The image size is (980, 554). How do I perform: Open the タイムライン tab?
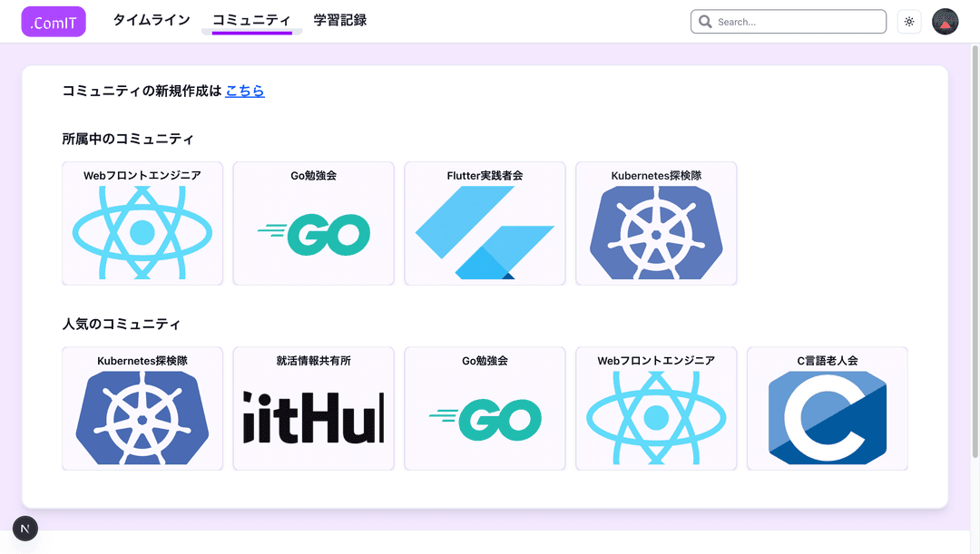point(152,20)
